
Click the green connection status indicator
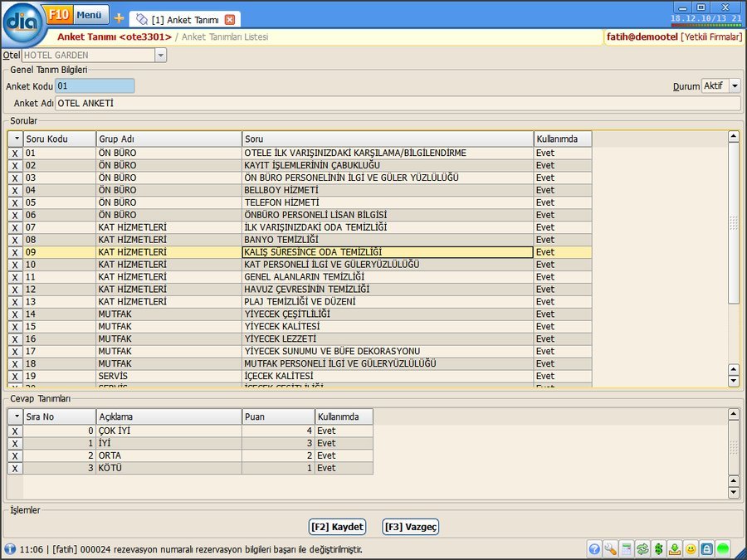pyautogui.click(x=723, y=549)
